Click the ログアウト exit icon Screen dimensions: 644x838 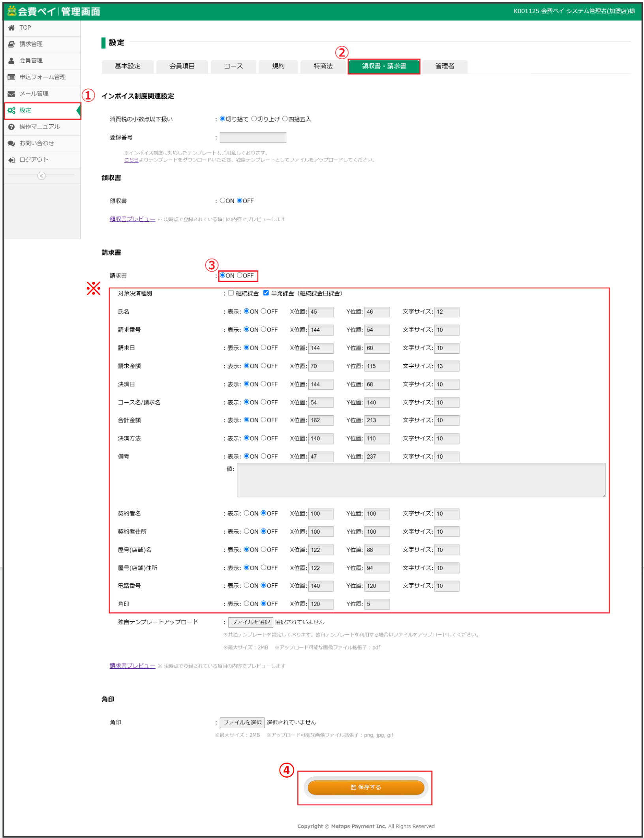11,160
